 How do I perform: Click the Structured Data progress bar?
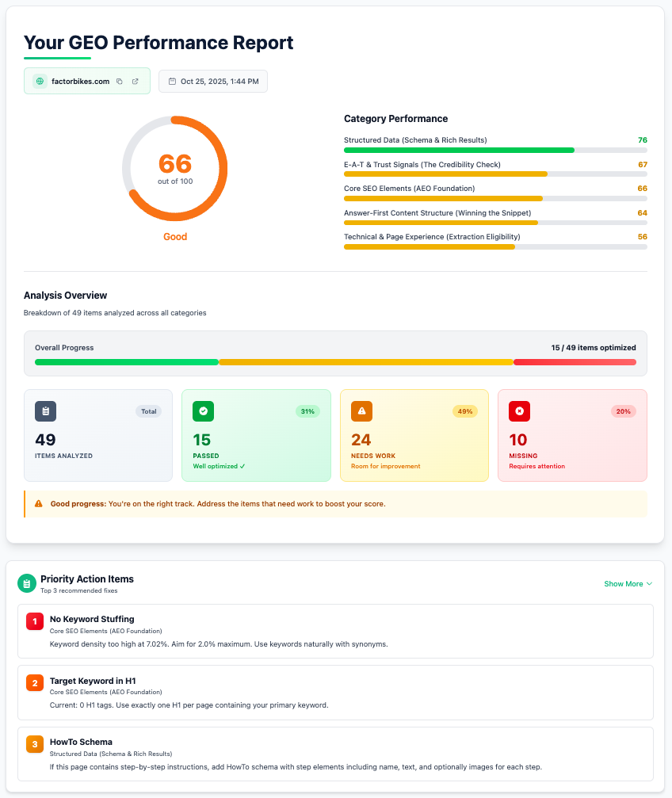click(495, 150)
